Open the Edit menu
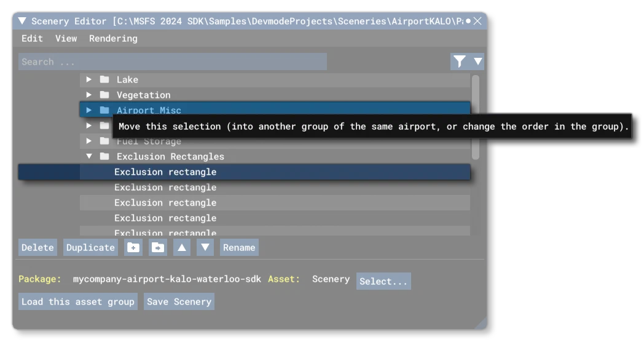This screenshot has height=342, width=644. click(x=32, y=38)
